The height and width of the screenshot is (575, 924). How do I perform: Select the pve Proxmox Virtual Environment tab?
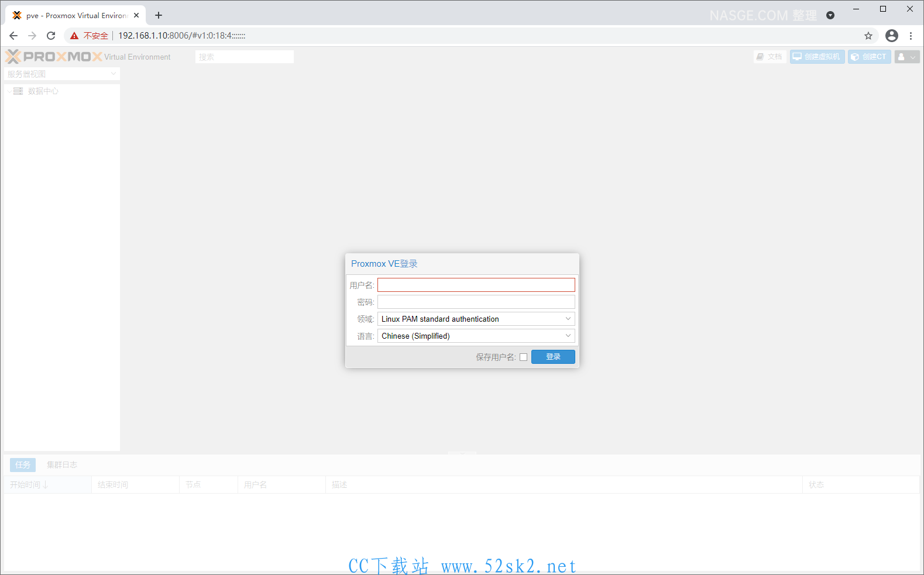coord(75,16)
